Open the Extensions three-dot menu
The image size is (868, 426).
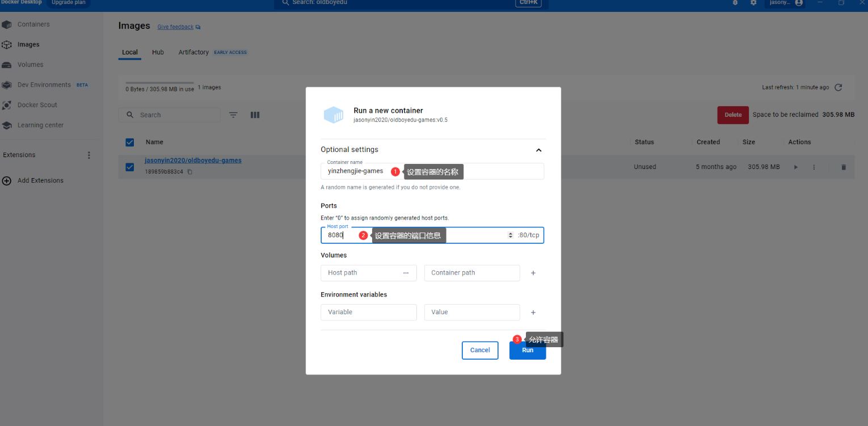click(x=89, y=155)
